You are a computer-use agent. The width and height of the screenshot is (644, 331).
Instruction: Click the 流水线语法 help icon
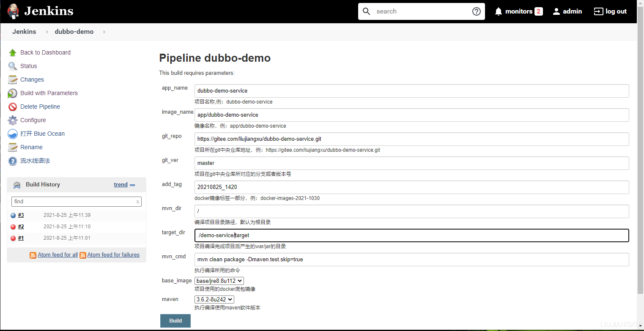pyautogui.click(x=13, y=161)
